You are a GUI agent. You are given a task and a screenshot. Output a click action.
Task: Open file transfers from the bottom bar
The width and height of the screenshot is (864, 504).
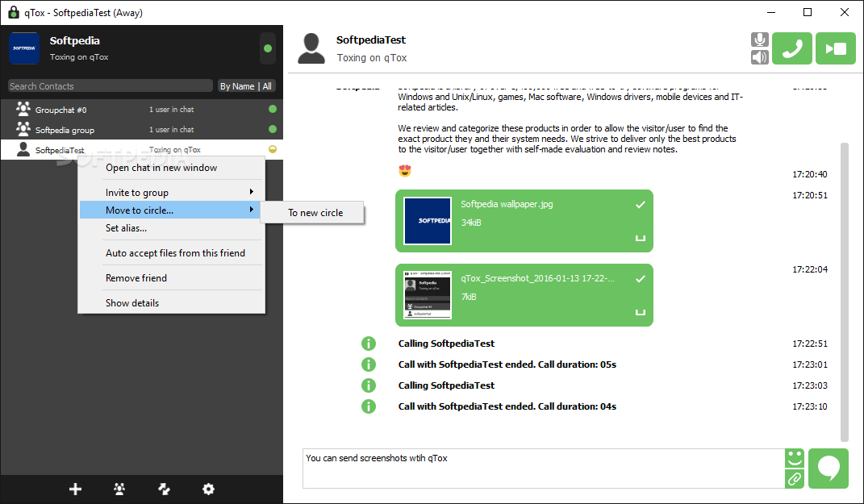(165, 489)
